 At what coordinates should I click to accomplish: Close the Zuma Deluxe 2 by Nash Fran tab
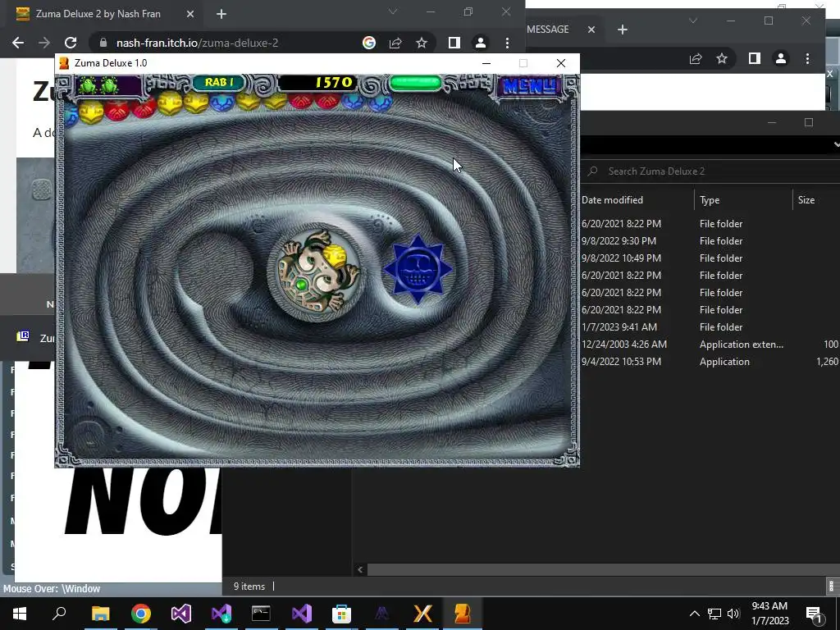point(189,14)
